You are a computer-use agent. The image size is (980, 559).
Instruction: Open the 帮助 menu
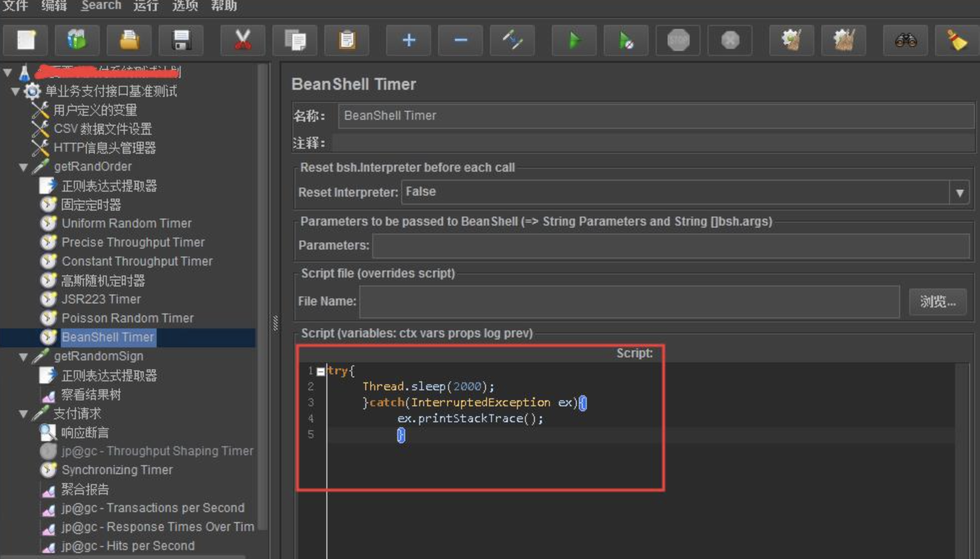pos(224,5)
